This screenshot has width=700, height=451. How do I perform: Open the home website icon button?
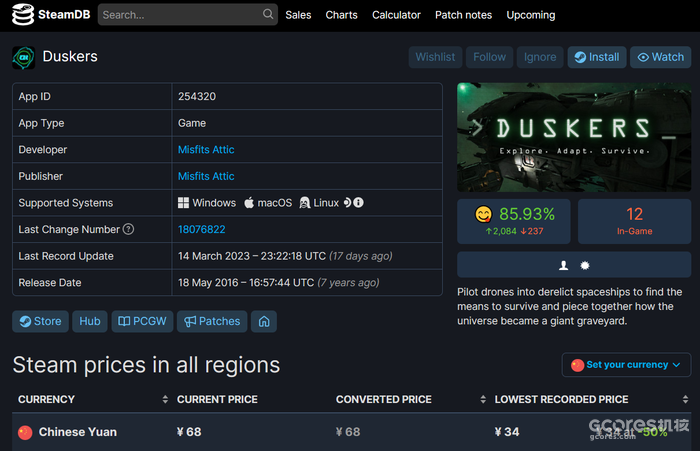tap(264, 321)
